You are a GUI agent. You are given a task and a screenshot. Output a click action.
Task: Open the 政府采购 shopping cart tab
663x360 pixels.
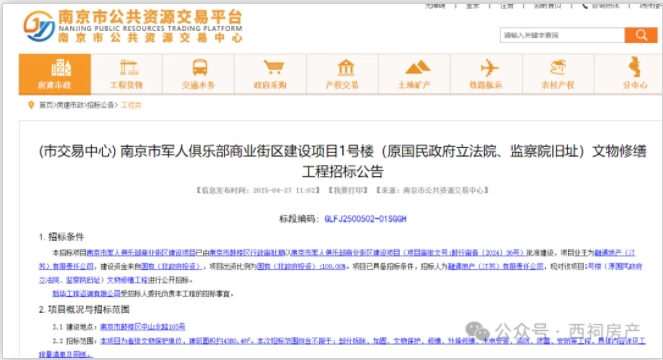(270, 74)
